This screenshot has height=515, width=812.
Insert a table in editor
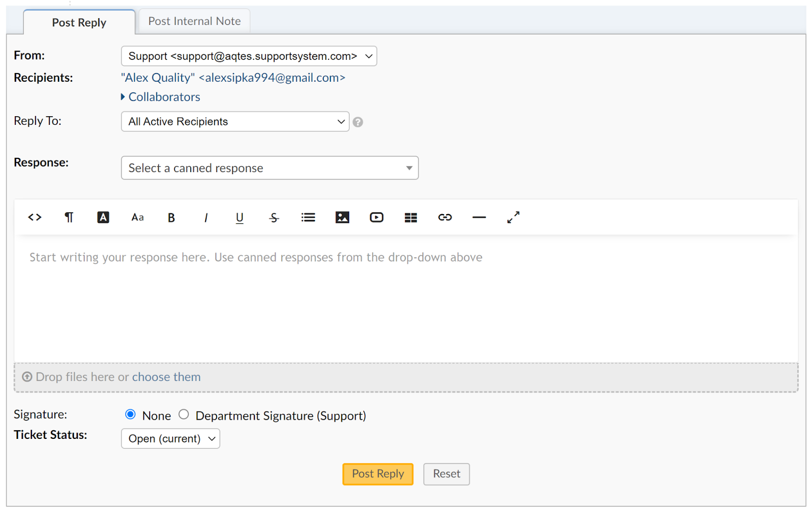411,218
